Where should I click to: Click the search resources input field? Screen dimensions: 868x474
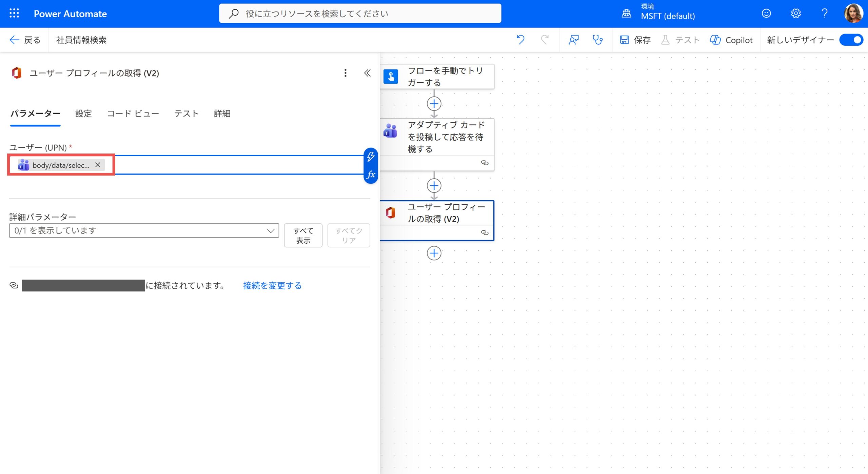(360, 14)
